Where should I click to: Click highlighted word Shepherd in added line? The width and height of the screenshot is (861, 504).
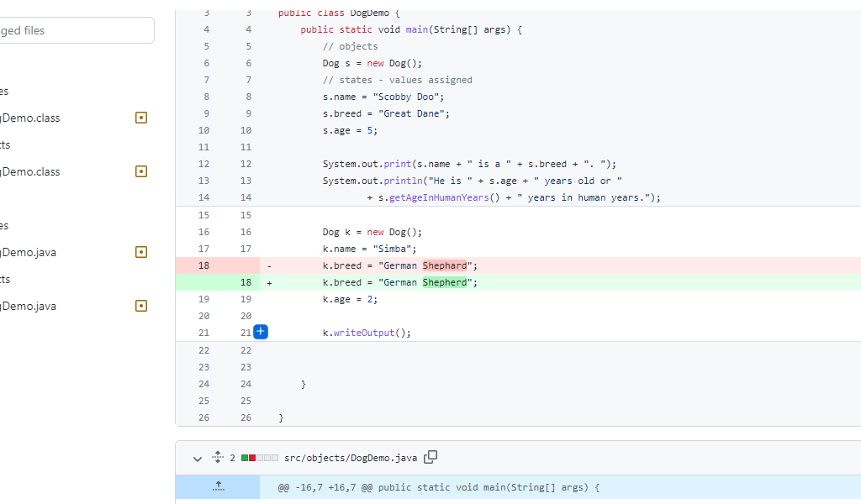(445, 282)
